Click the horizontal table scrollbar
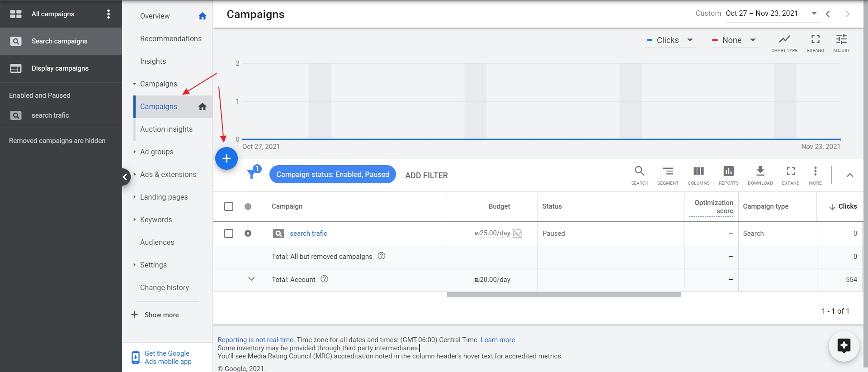 point(564,295)
